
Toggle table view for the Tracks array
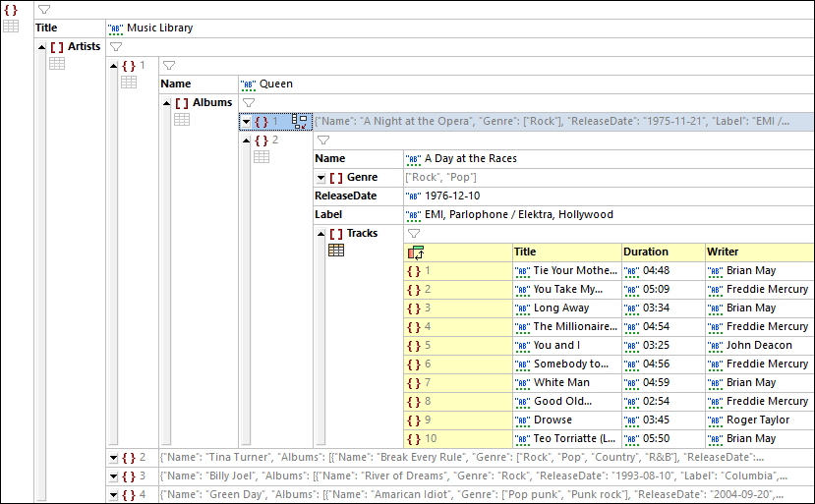(x=336, y=251)
